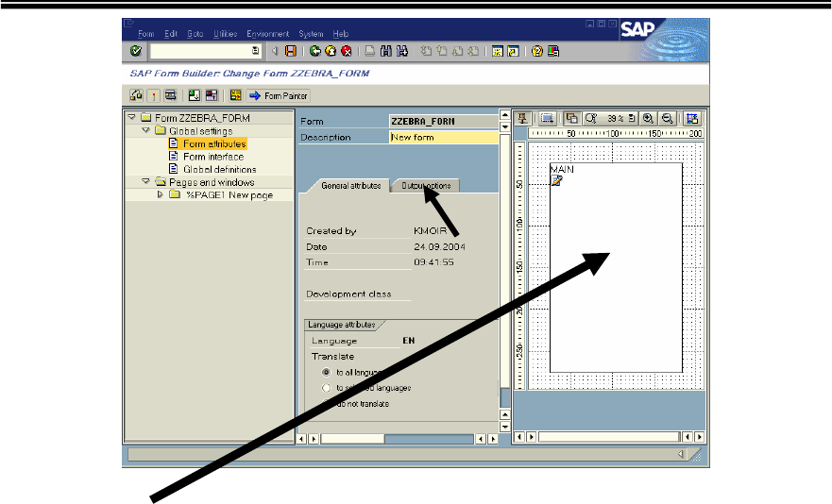Collapse the command field with left triangle
The width and height of the screenshot is (832, 504).
point(274,51)
